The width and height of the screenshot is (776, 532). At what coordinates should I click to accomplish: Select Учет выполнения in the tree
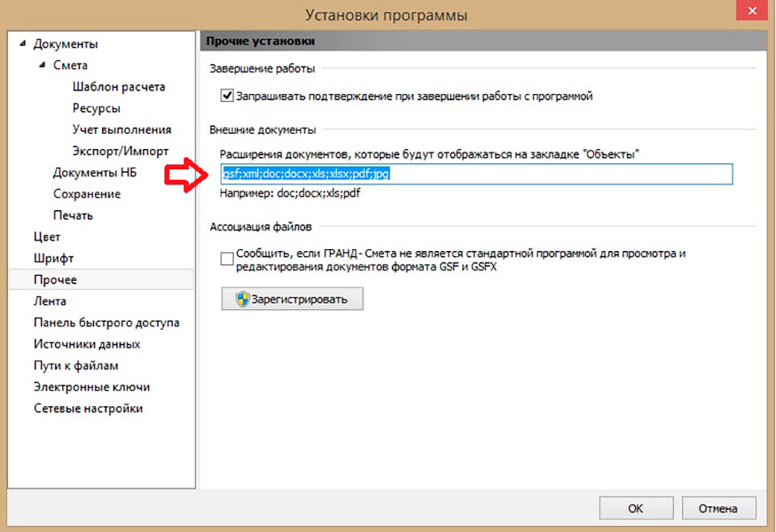121,129
